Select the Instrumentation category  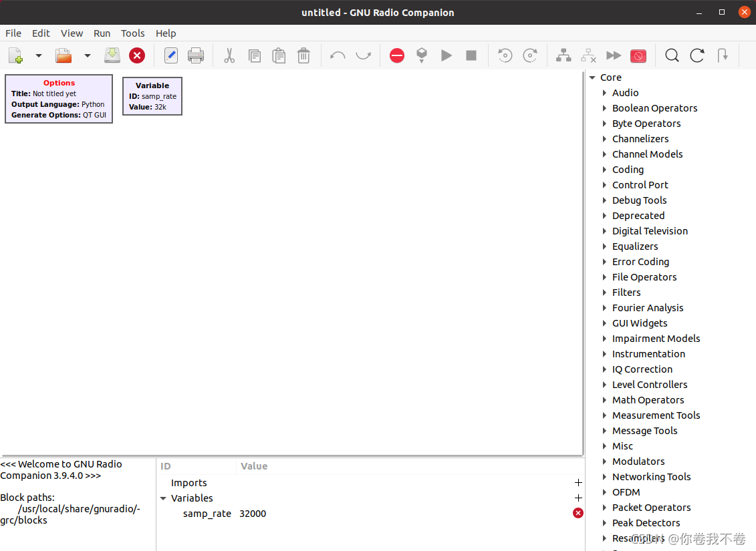pyautogui.click(x=648, y=354)
